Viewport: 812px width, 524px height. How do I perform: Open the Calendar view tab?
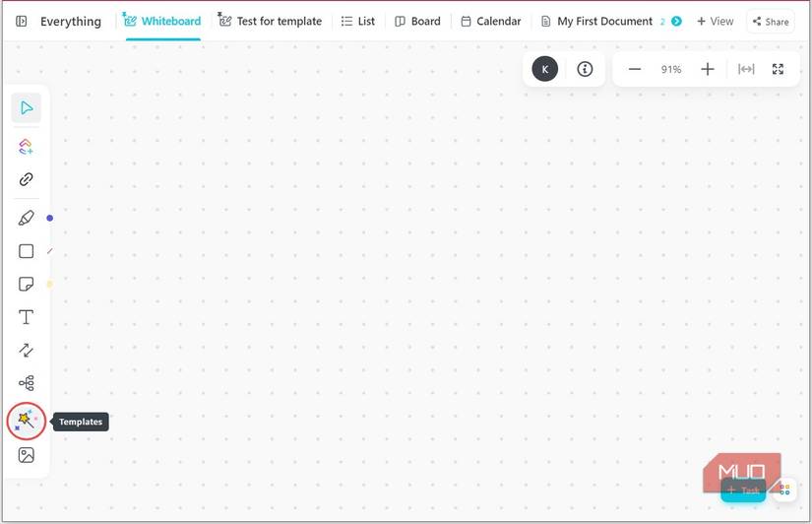click(491, 22)
